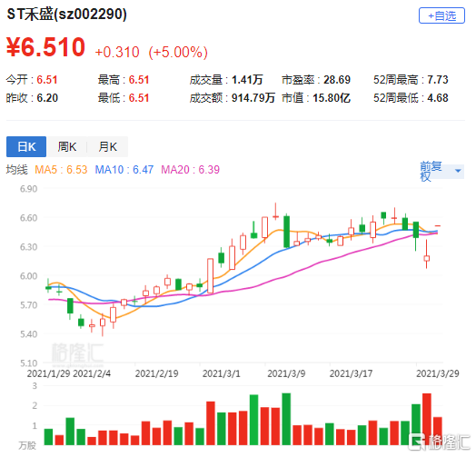476x457 pixels.
Task: Click the 格隆汇 watermark in the chart
Action: tap(78, 353)
